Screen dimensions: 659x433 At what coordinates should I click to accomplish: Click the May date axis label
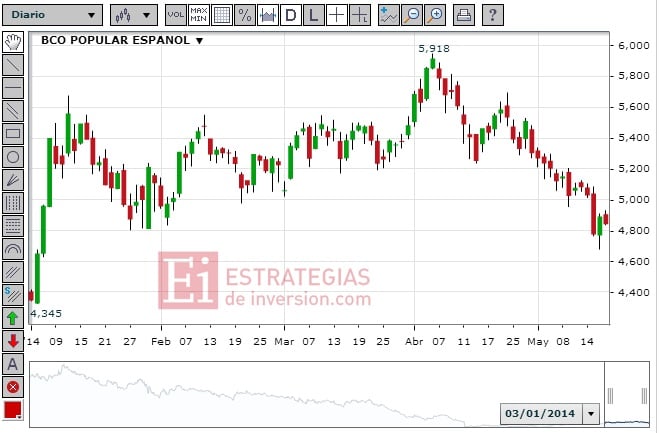pos(538,342)
